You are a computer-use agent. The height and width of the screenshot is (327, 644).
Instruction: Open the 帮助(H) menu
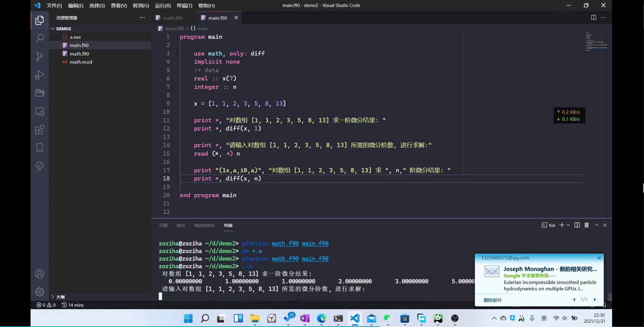pos(206,5)
